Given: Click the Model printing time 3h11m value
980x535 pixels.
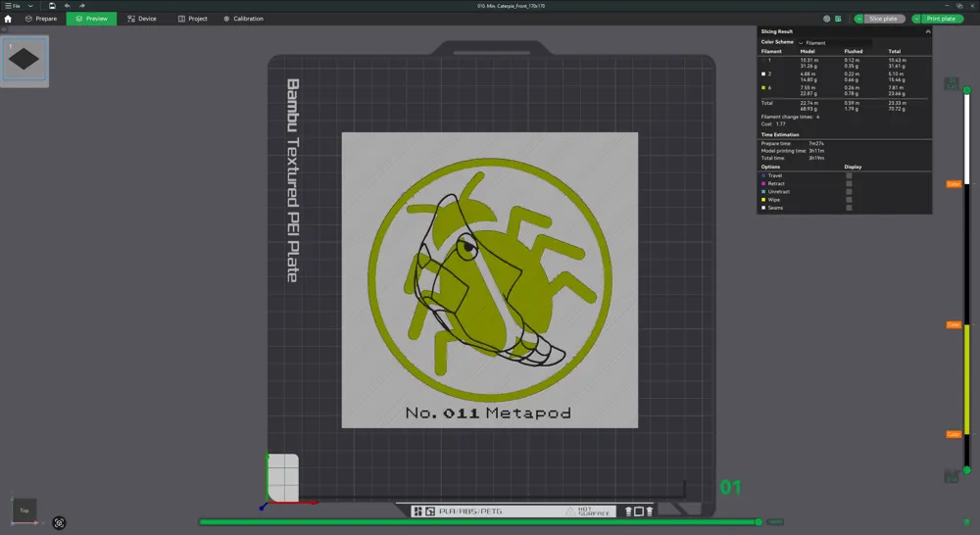Looking at the screenshot, I should tap(816, 151).
